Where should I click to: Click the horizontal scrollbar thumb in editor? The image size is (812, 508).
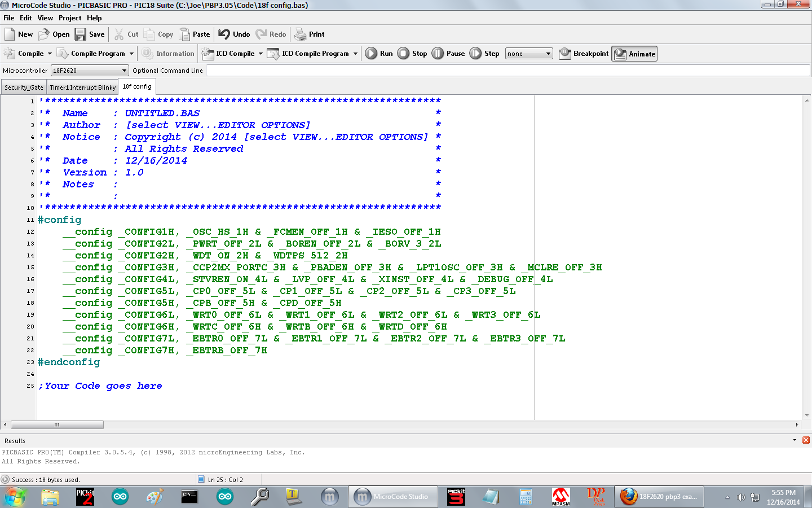coord(57,424)
